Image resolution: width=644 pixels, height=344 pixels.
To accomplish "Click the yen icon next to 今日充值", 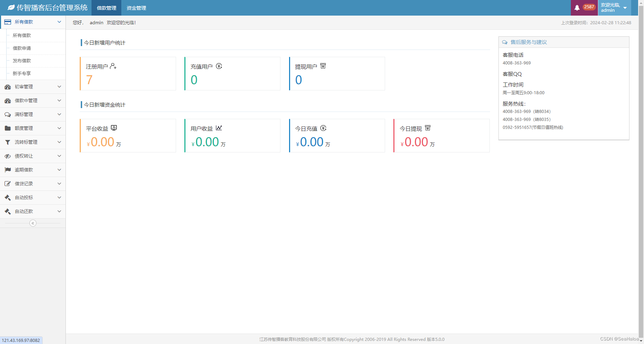I will [323, 128].
